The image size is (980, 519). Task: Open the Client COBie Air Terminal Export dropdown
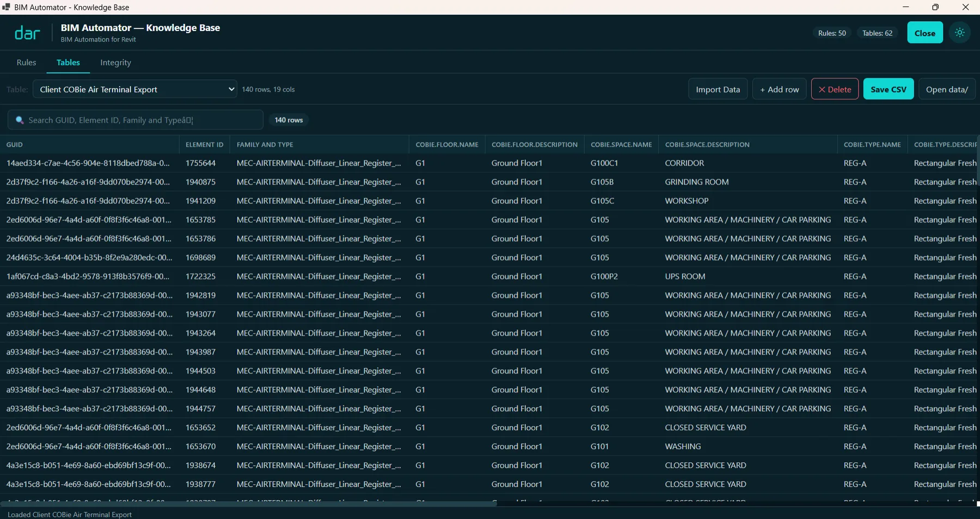(135, 89)
